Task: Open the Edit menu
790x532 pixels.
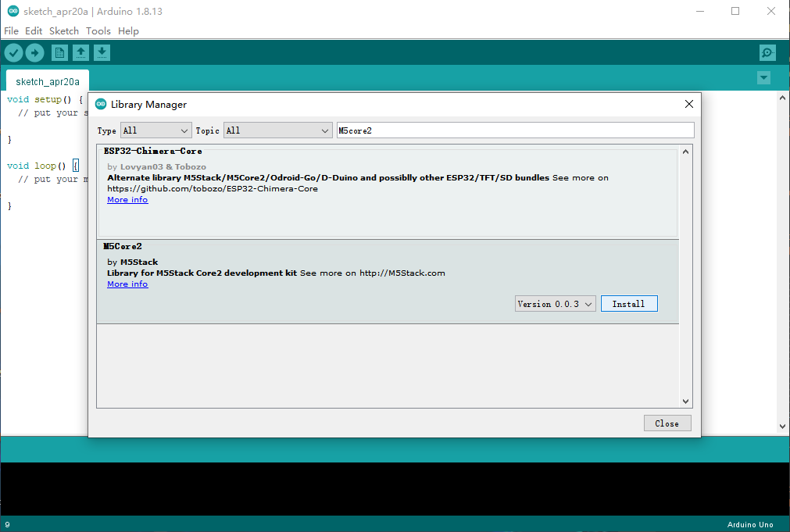Action: (x=34, y=30)
